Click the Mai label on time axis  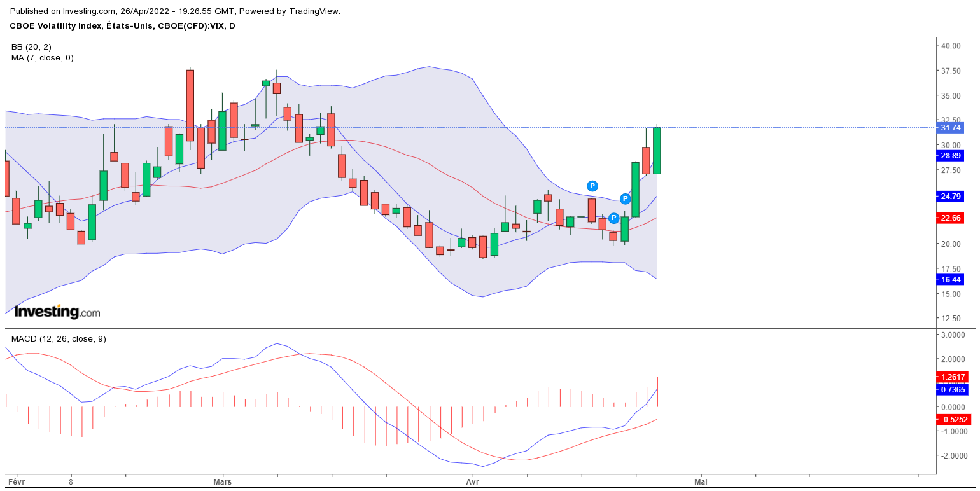coord(701,482)
